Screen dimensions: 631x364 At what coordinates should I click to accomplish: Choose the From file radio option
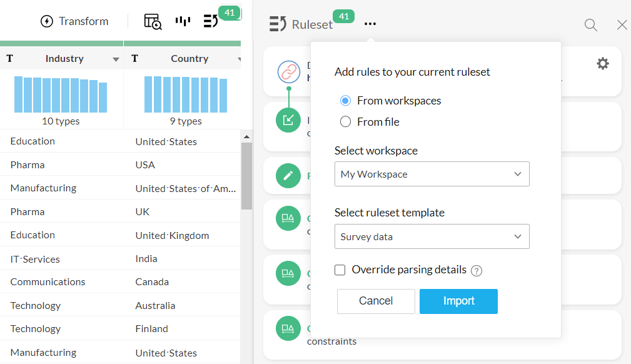coord(345,121)
